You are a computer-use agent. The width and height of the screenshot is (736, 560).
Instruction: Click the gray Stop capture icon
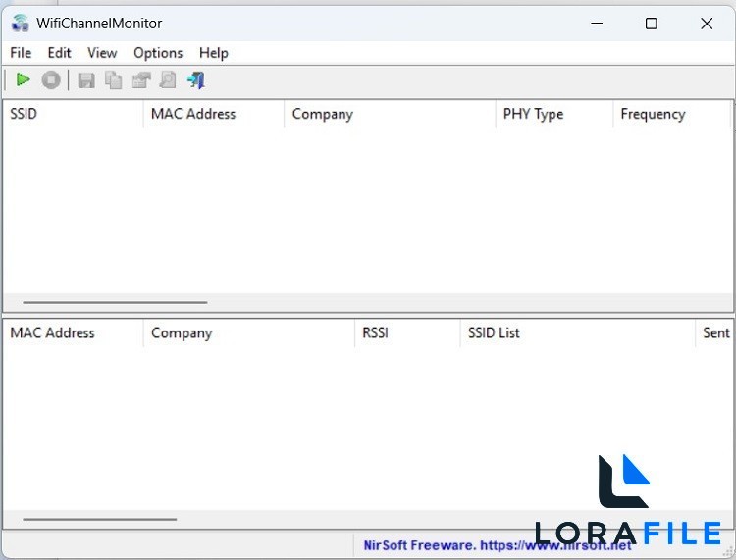click(x=51, y=79)
